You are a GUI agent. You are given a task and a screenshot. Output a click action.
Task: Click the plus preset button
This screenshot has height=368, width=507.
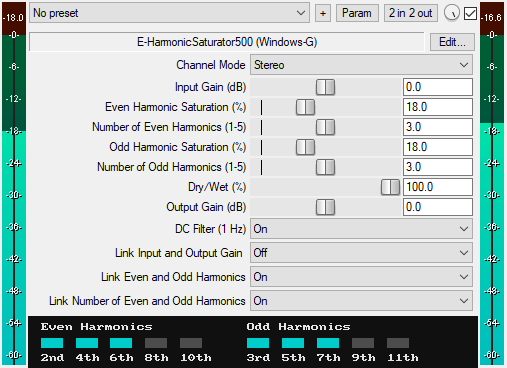323,13
